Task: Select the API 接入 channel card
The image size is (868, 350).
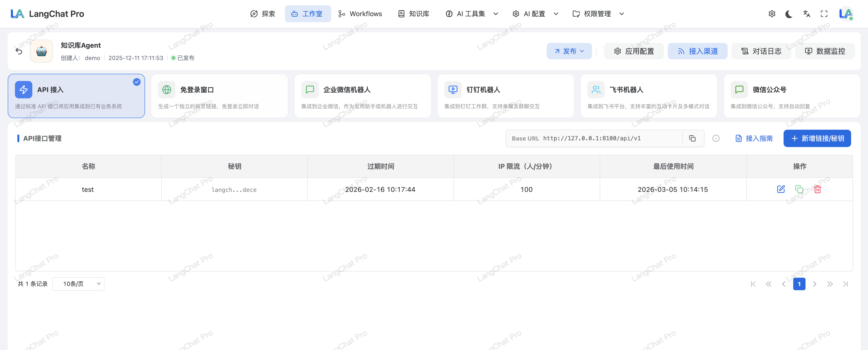Action: pos(76,96)
